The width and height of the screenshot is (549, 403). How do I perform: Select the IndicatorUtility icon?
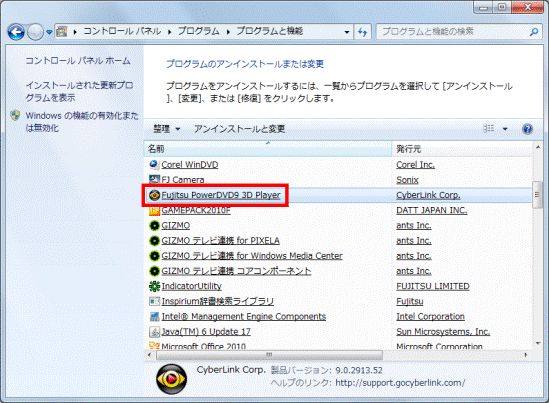(154, 286)
